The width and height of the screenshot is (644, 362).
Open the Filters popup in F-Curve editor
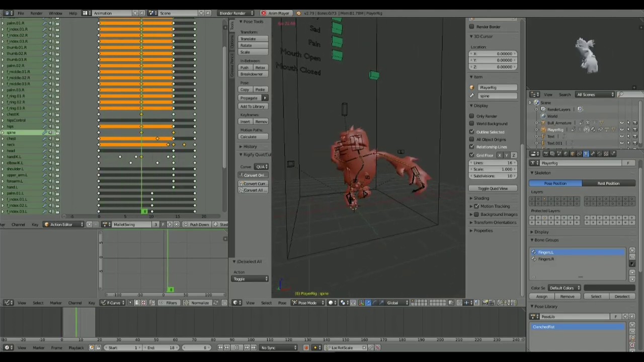(x=169, y=303)
